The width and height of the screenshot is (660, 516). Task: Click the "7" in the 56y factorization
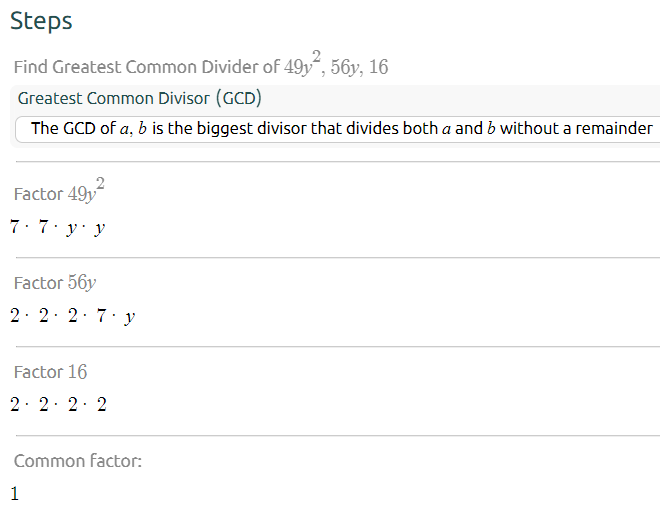[x=100, y=317]
